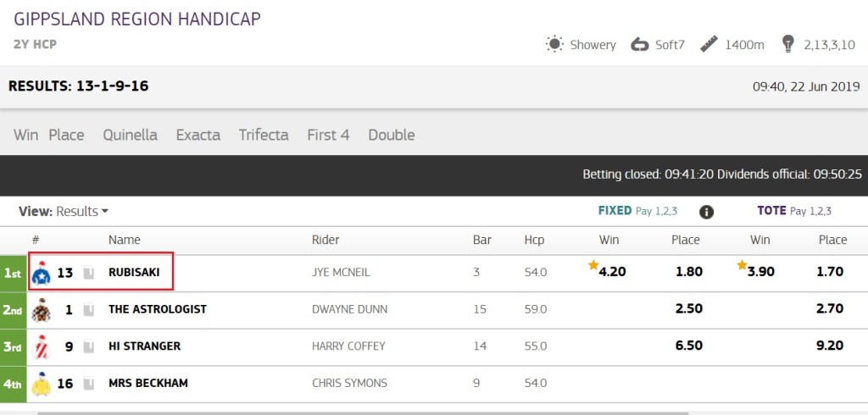The width and height of the screenshot is (868, 415).
Task: Click Rubisaki's 4.20 fixed win odds
Action: (x=612, y=273)
